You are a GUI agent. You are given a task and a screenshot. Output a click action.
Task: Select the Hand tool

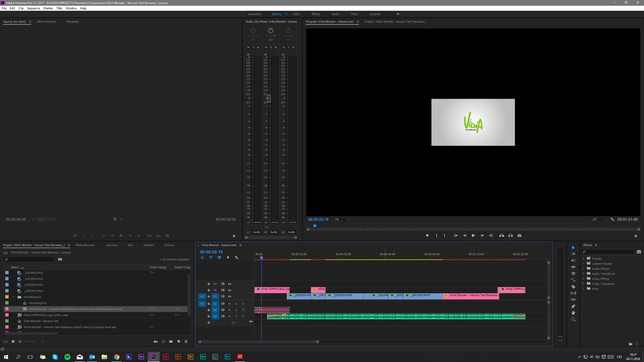(x=573, y=313)
